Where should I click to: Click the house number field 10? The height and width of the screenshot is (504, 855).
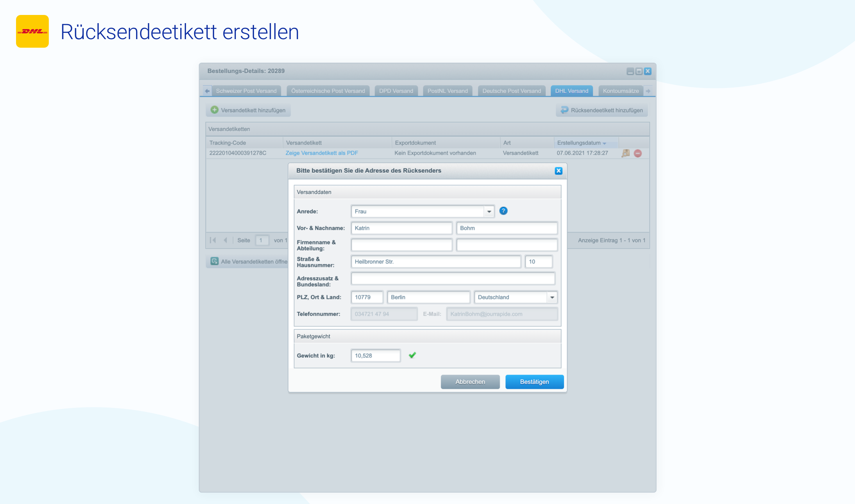[539, 262]
